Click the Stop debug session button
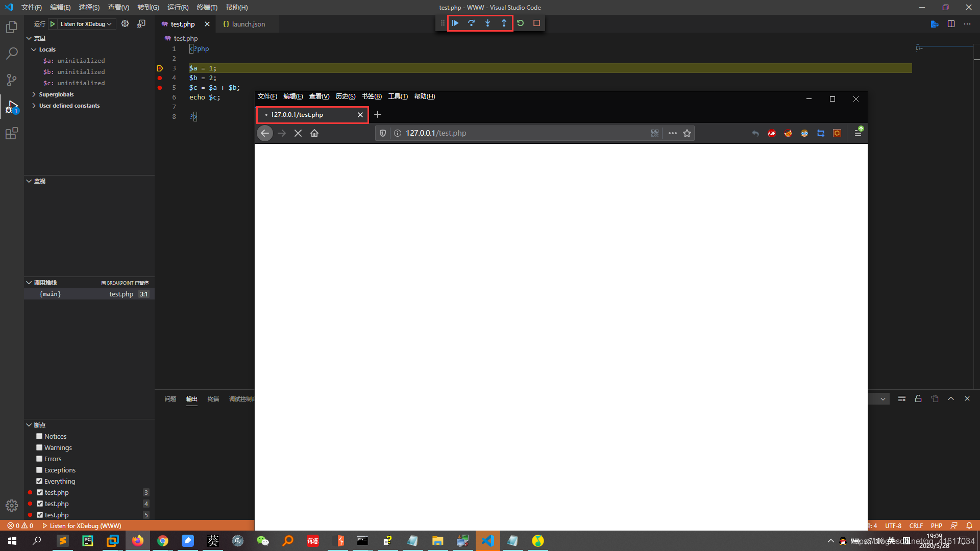The height and width of the screenshot is (551, 980). [x=537, y=23]
